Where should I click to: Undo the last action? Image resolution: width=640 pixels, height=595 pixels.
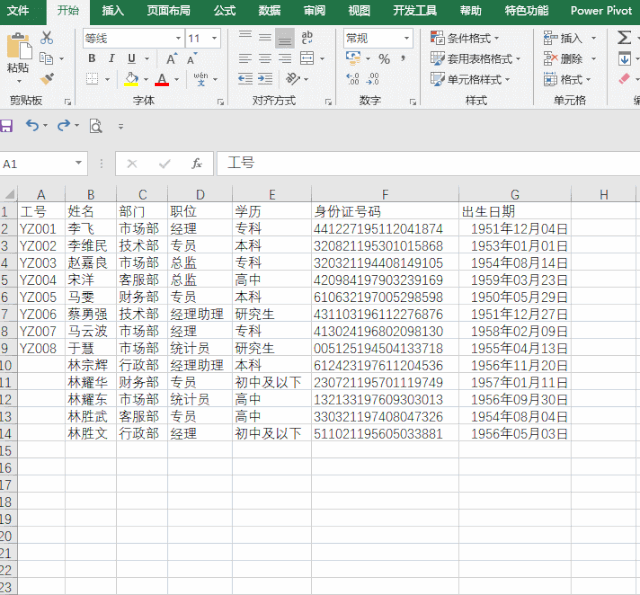click(x=32, y=125)
